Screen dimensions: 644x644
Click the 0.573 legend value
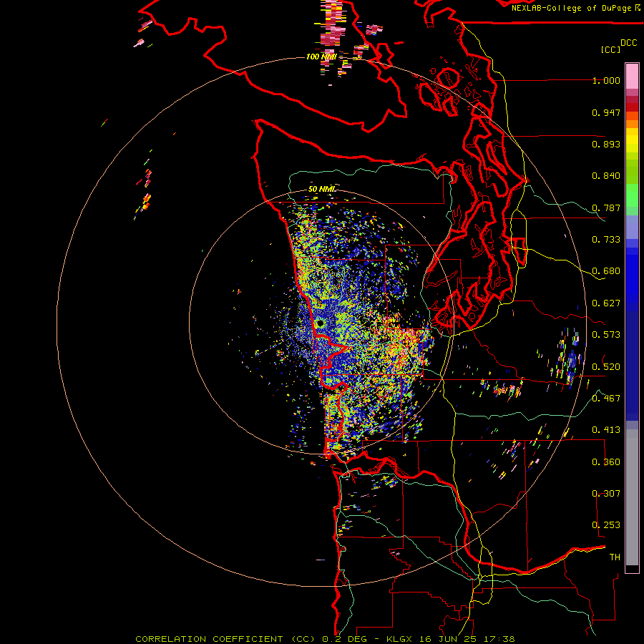tap(606, 335)
